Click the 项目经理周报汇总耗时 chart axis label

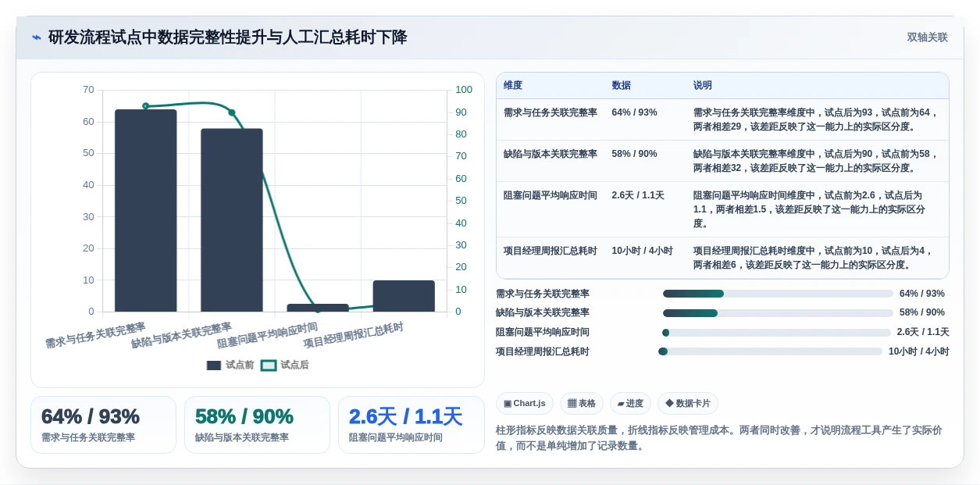353,335
